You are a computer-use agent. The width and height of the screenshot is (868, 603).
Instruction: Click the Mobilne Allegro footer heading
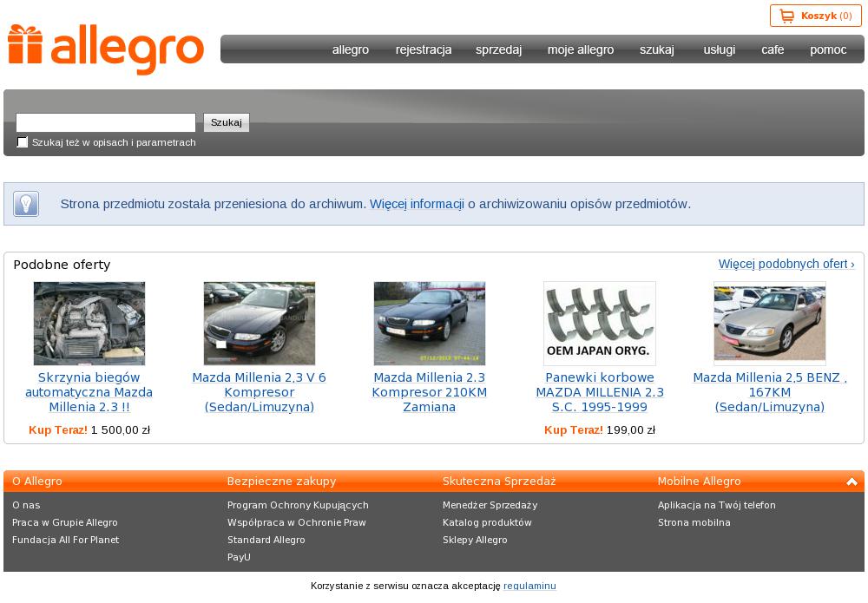coord(699,482)
